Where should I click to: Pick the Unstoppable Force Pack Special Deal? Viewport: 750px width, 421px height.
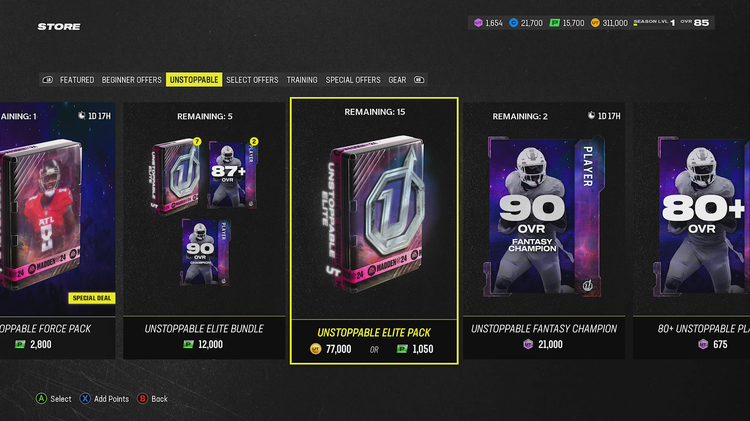click(57, 231)
